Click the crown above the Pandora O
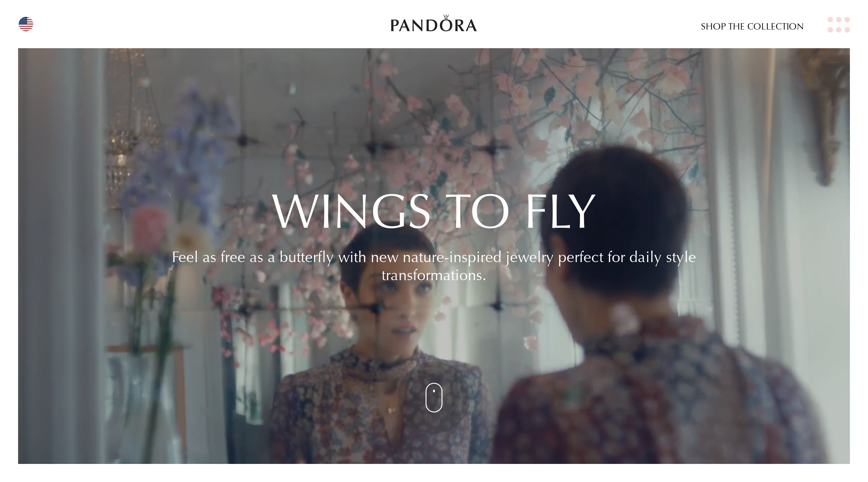This screenshot has width=868, height=482. 446,17
